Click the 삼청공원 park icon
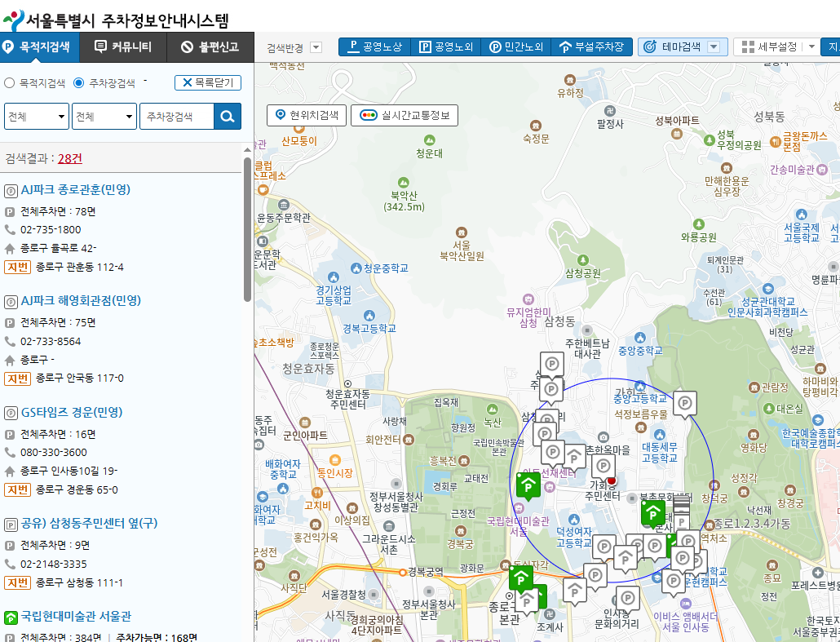 point(583,260)
